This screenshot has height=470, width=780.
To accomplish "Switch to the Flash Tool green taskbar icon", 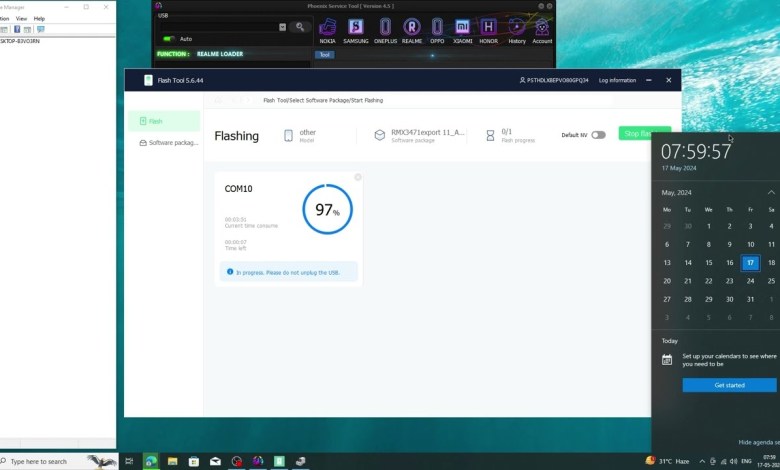I will click(x=279, y=461).
